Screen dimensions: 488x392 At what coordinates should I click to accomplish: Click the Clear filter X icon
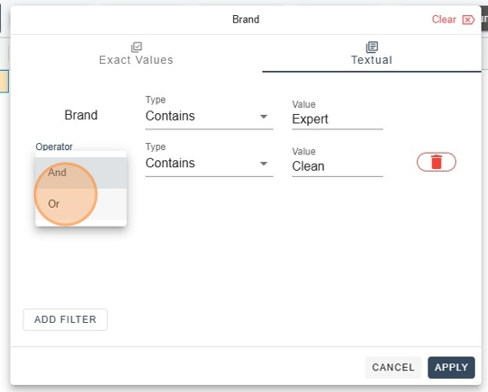click(468, 20)
